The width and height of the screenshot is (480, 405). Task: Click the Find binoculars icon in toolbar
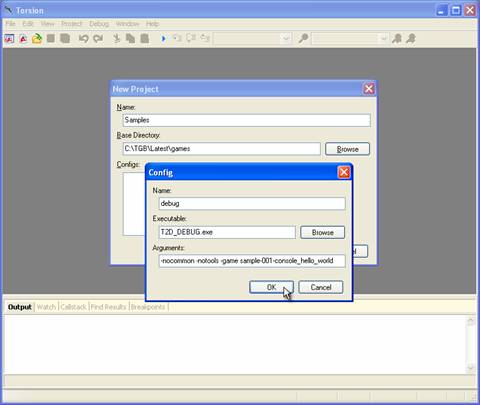pos(303,39)
